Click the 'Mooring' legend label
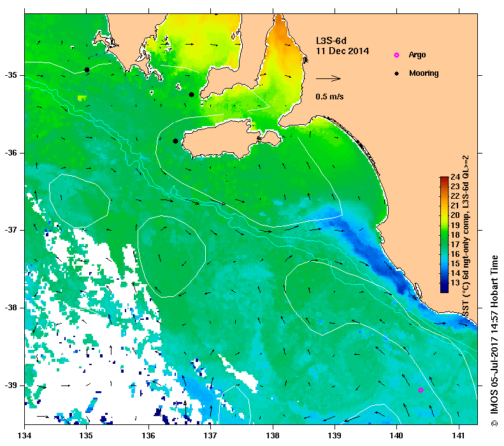The height and width of the screenshot is (446, 504). click(424, 73)
